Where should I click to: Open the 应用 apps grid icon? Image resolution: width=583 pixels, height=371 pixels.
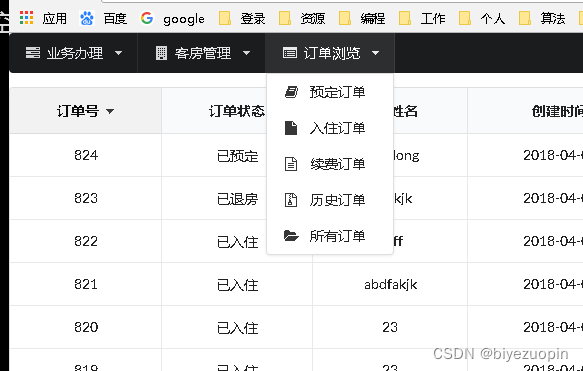coord(26,17)
